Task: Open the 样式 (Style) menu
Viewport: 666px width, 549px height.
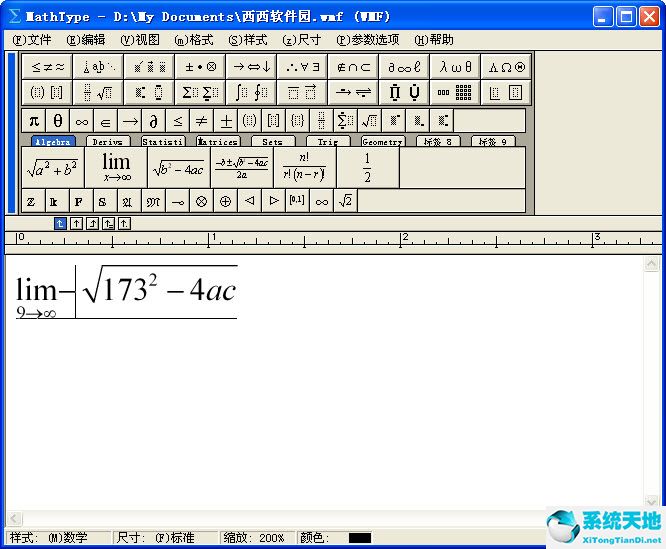Action: coord(248,40)
